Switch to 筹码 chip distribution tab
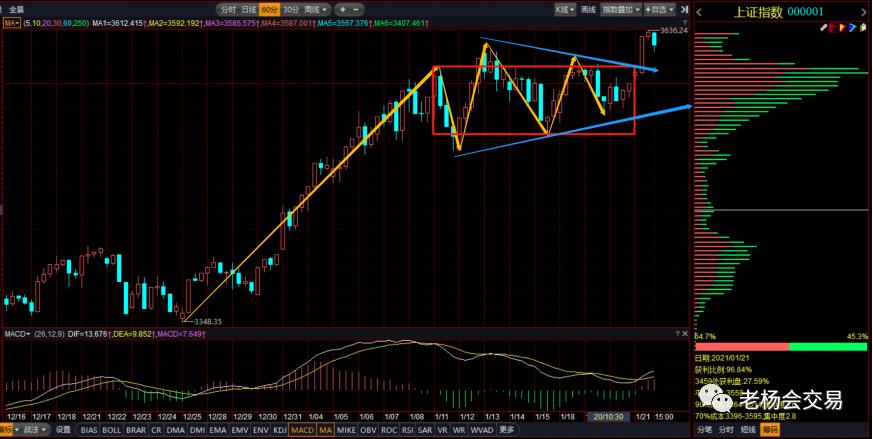 click(x=770, y=430)
